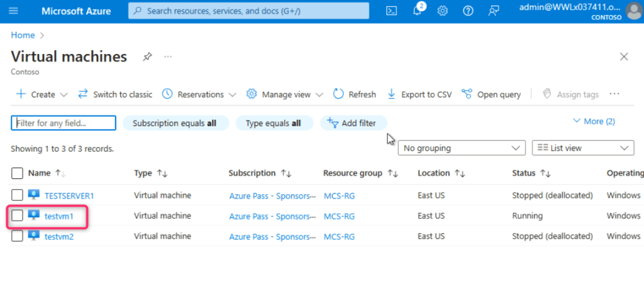
Task: Go to Home breadcrumb link
Action: [23, 35]
